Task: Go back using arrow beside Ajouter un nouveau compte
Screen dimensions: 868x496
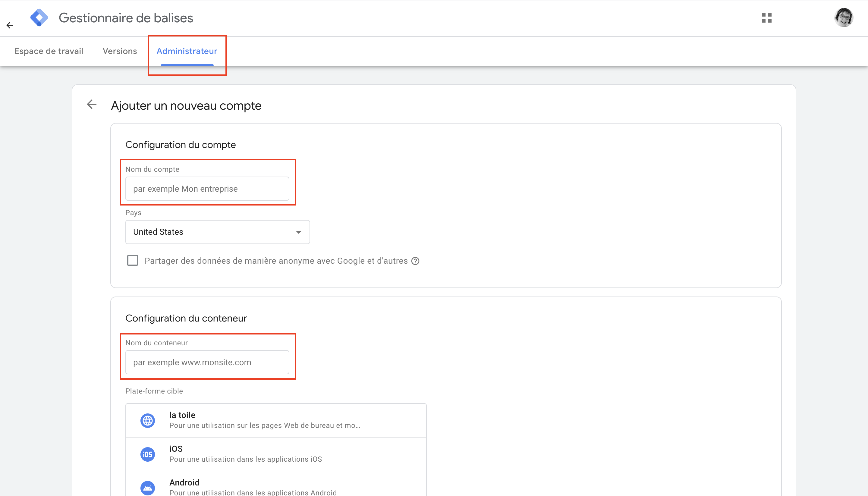Action: tap(92, 105)
